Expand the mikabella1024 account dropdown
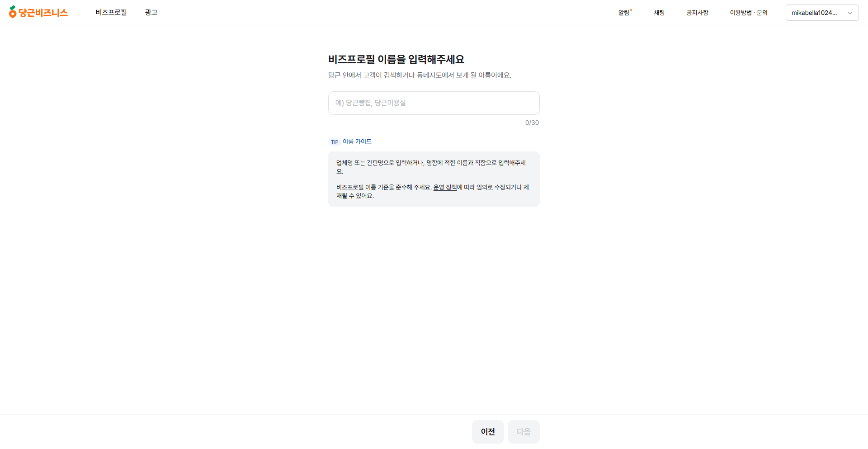 pos(822,13)
